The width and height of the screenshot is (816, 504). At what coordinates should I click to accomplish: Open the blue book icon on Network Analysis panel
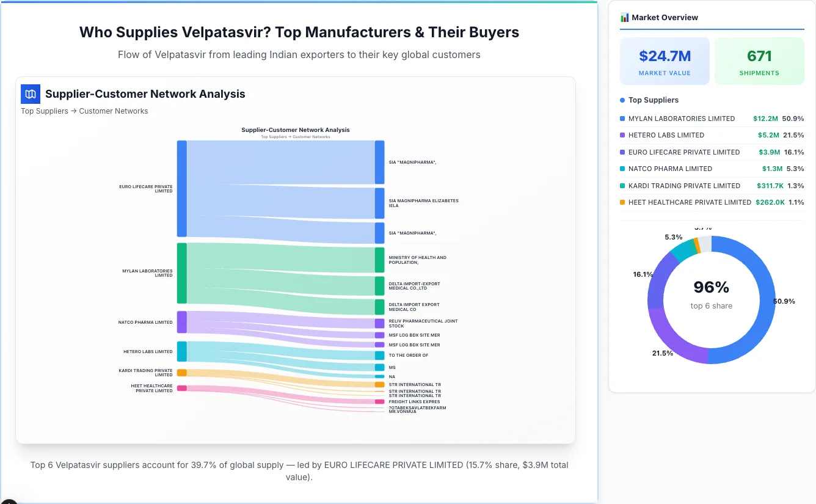coord(30,94)
